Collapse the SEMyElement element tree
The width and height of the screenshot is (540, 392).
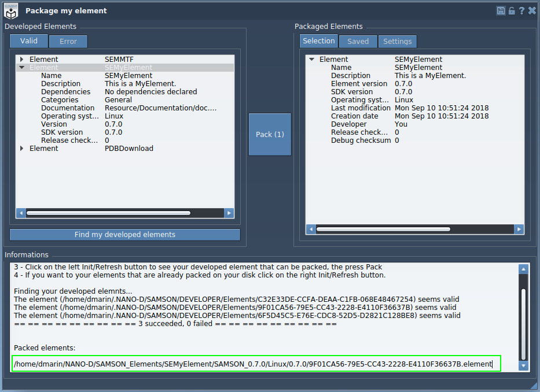[x=21, y=66]
